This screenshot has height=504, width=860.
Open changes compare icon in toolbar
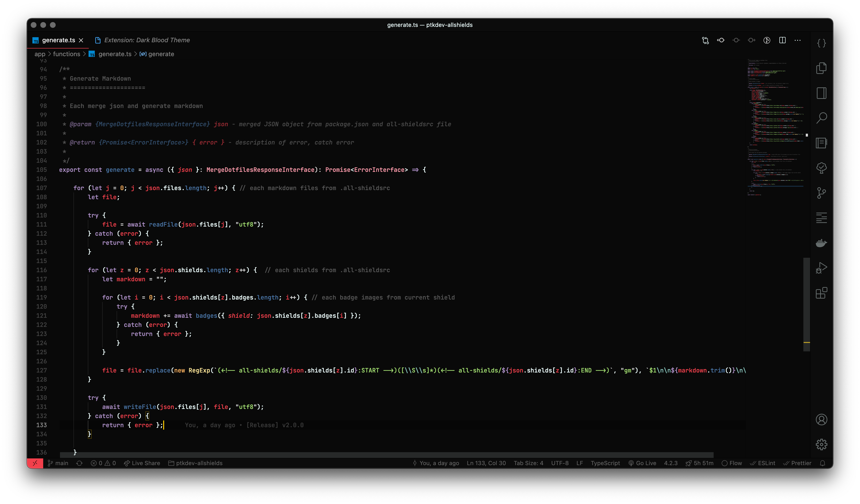point(705,40)
